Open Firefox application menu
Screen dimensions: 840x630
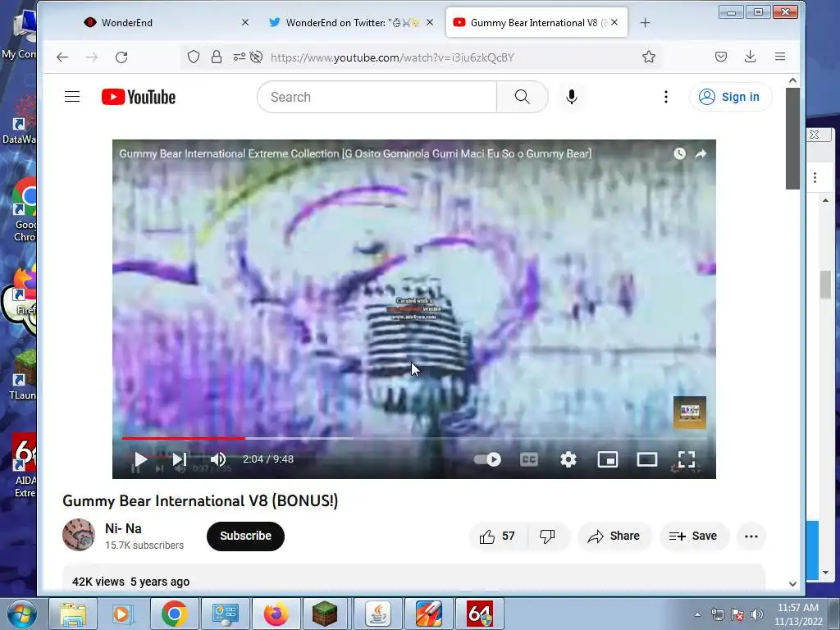coord(780,57)
